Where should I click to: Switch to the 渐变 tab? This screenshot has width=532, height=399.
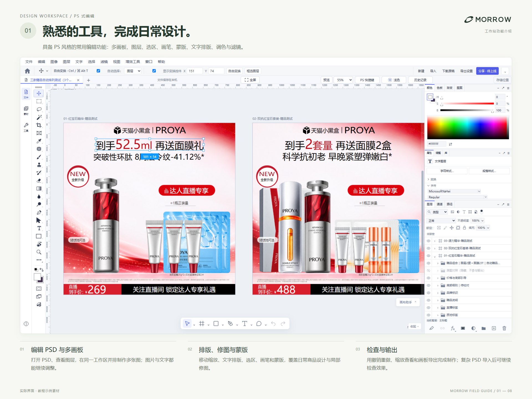click(450, 88)
